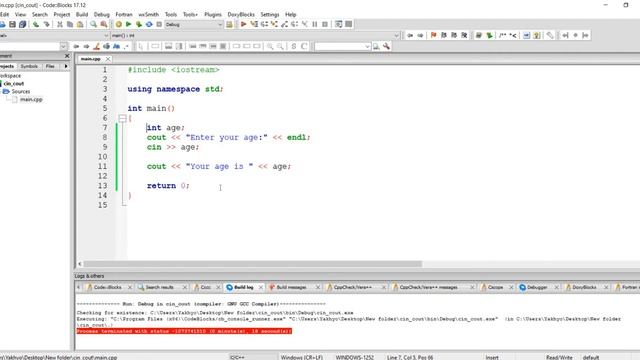Run the program with the green arrow
The image size is (640, 360).
click(x=129, y=24)
